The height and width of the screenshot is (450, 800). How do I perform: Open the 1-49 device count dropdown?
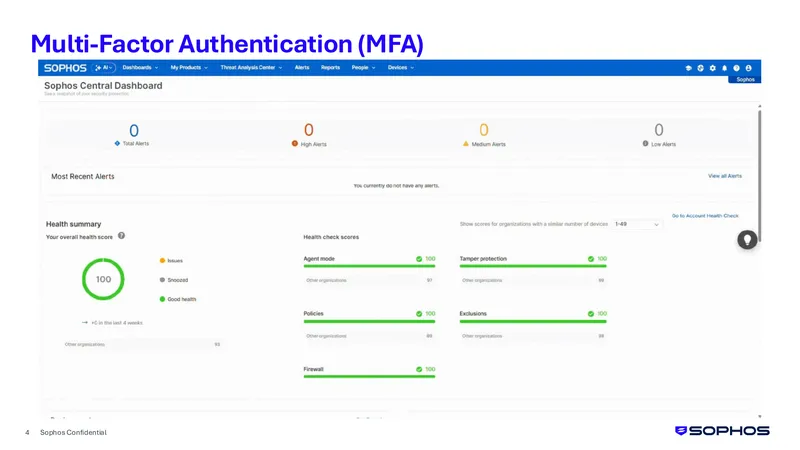(x=636, y=224)
